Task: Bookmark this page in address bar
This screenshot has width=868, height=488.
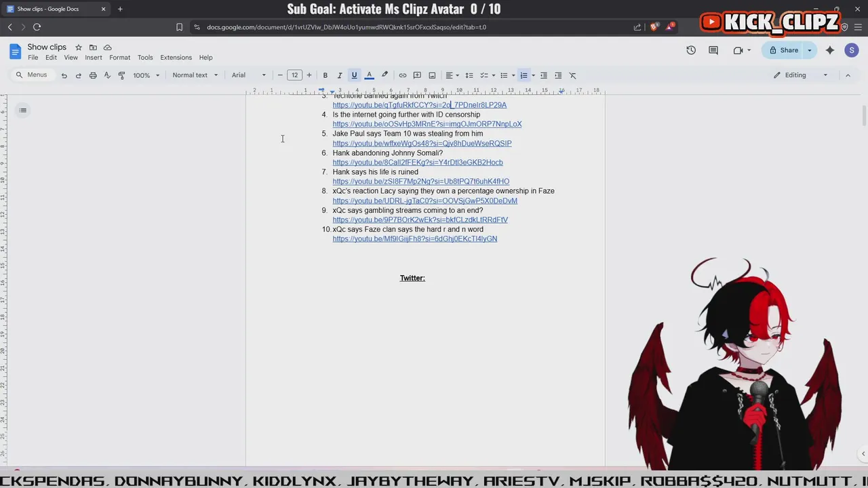Action: click(179, 27)
